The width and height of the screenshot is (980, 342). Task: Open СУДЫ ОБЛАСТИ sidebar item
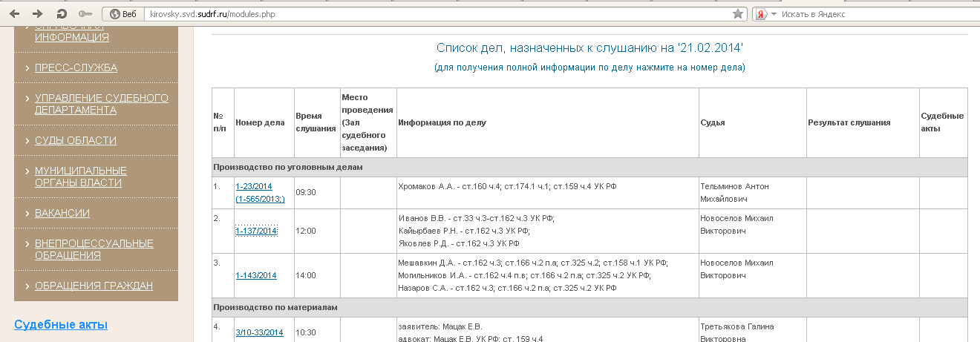tap(76, 140)
